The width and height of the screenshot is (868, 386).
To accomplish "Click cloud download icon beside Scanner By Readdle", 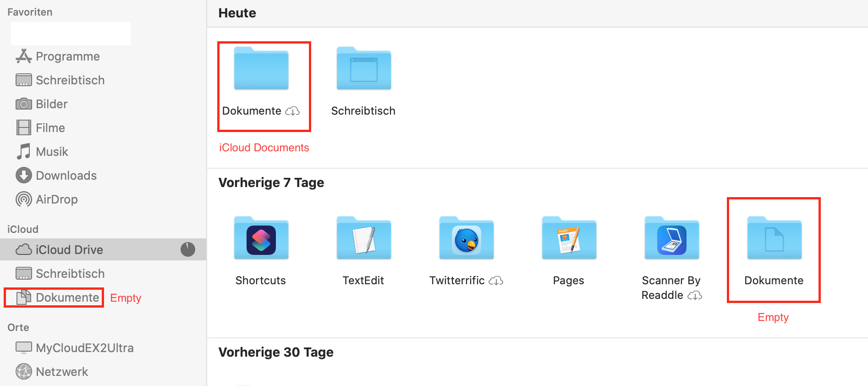I will pyautogui.click(x=695, y=296).
